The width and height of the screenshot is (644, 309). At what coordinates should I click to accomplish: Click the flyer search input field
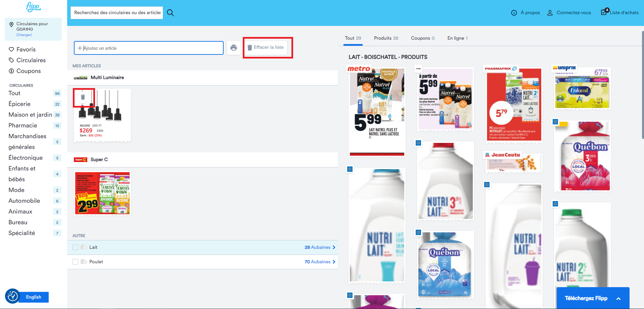(117, 13)
